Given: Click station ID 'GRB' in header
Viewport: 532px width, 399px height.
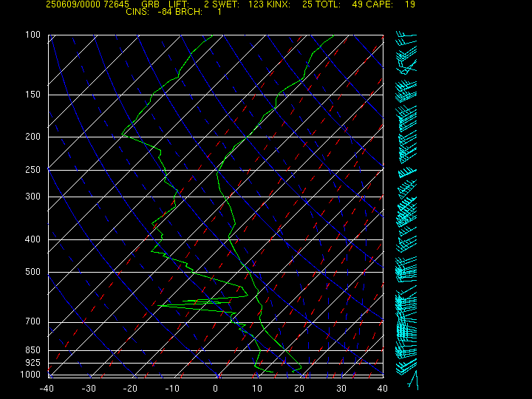Looking at the screenshot, I should click(150, 4).
